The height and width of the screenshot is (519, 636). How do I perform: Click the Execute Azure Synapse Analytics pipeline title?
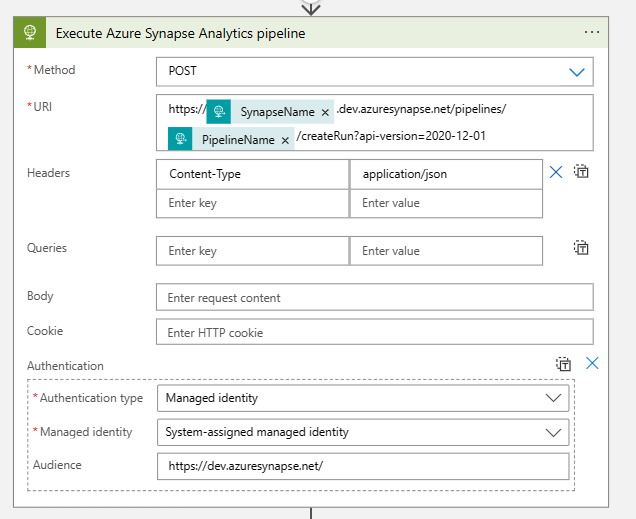[180, 33]
